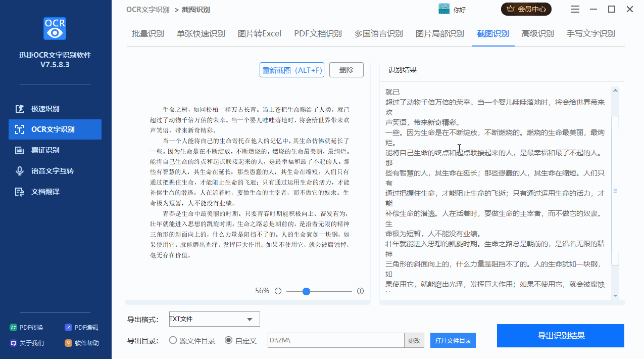
Task: Click 迅捷OCR文字识别软件 V7.5.8.3 title
Action: pyautogui.click(x=55, y=60)
